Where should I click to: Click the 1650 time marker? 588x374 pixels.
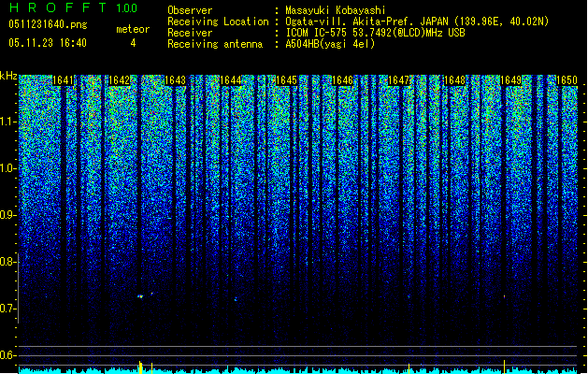pyautogui.click(x=566, y=80)
